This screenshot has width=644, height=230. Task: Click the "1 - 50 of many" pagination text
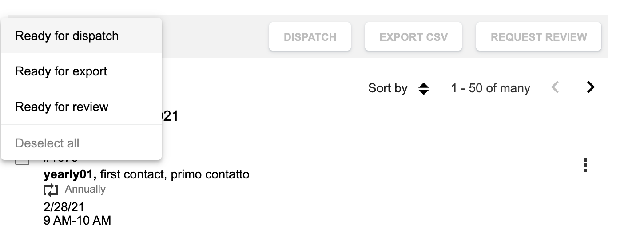490,88
